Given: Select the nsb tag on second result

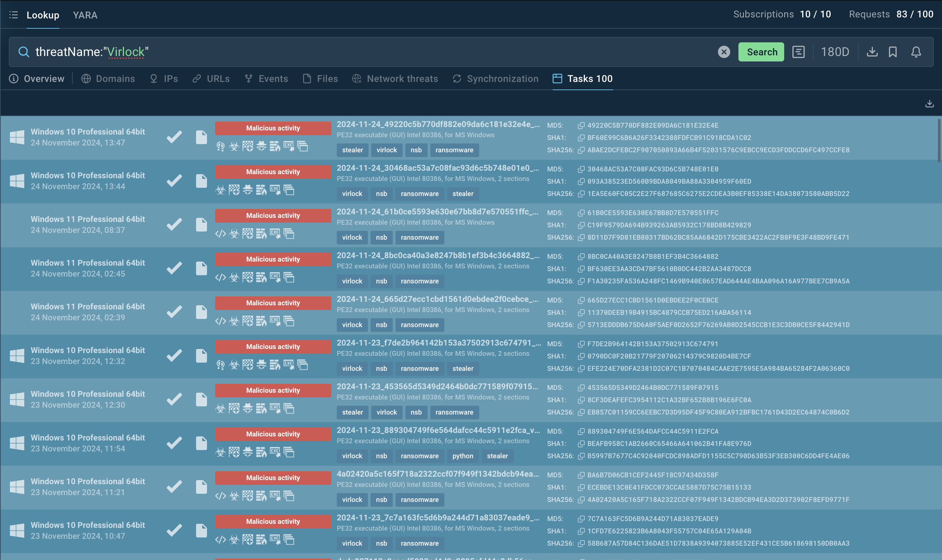Looking at the screenshot, I should 381,193.
